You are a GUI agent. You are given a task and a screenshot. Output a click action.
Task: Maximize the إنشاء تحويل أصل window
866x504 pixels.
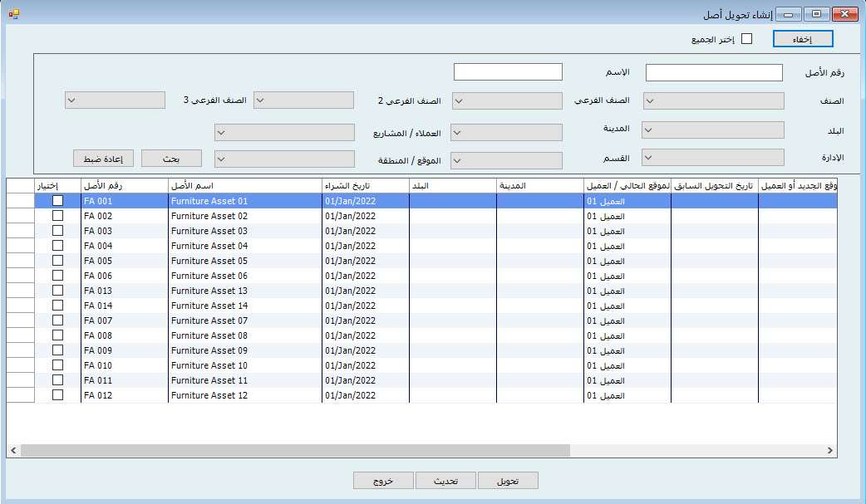816,14
